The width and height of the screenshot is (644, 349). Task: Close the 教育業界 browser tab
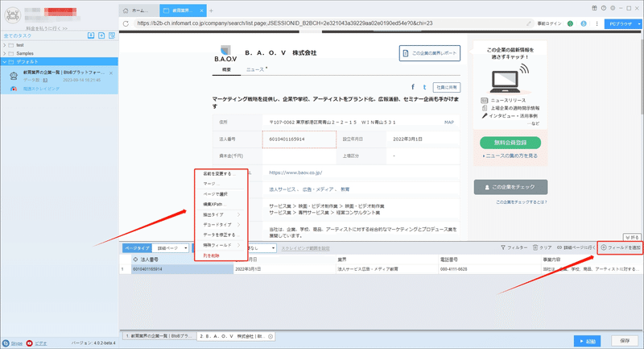click(201, 10)
